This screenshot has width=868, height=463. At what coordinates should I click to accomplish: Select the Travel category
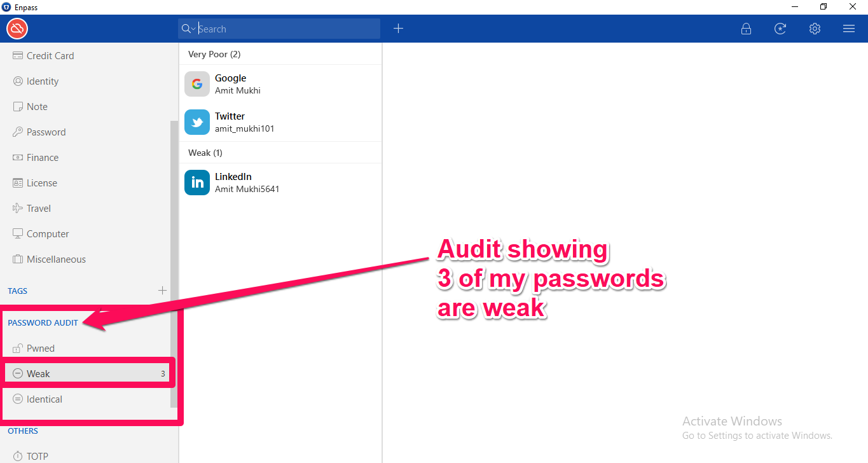[x=85, y=209]
